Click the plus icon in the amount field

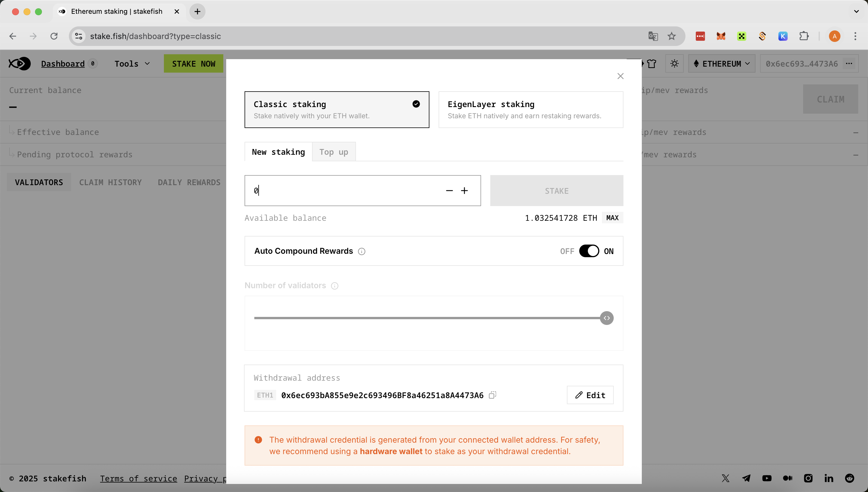(x=464, y=191)
